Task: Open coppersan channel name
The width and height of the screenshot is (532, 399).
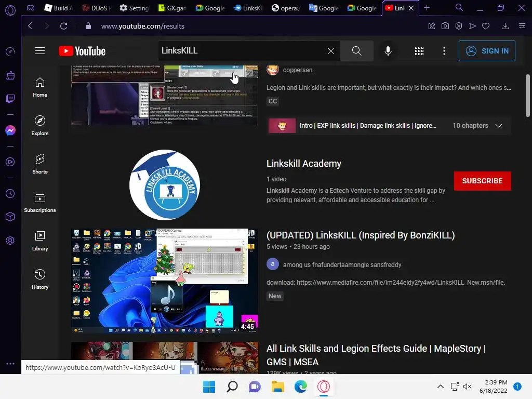Action: tap(298, 70)
